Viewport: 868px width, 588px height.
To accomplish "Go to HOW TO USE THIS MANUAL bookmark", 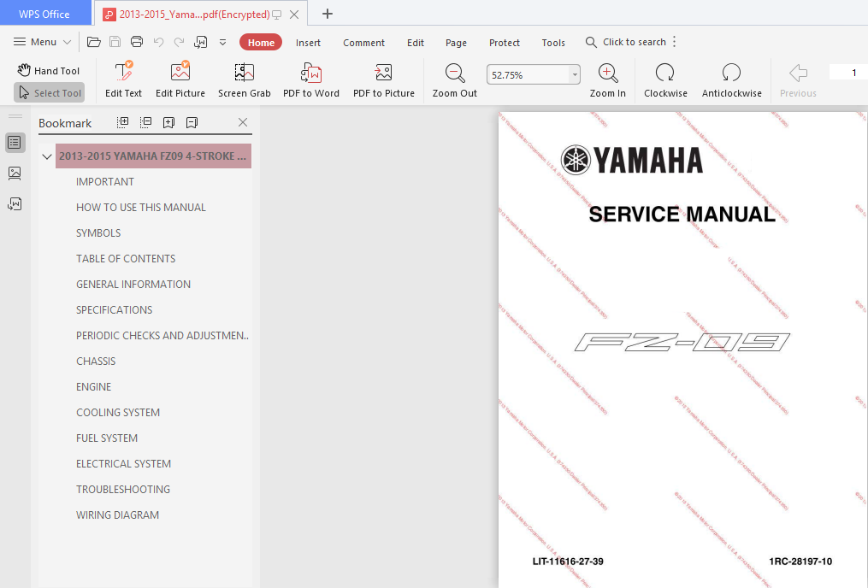I will click(x=141, y=208).
